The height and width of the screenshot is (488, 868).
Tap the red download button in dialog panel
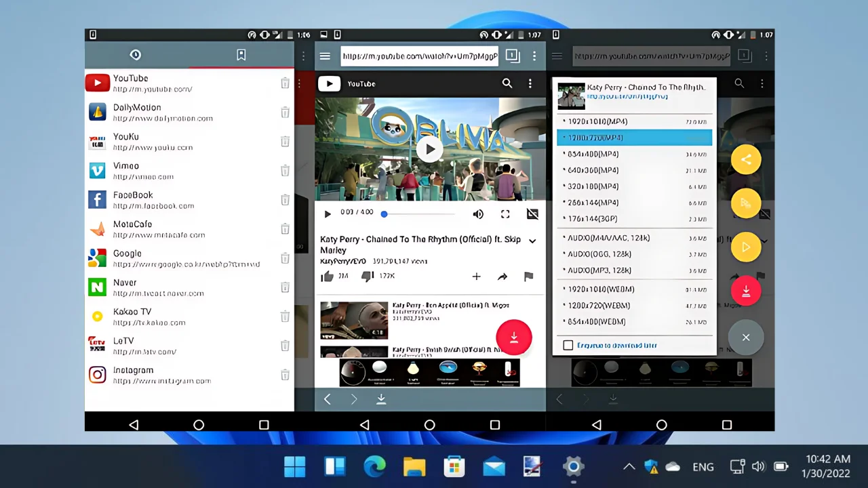tap(746, 291)
